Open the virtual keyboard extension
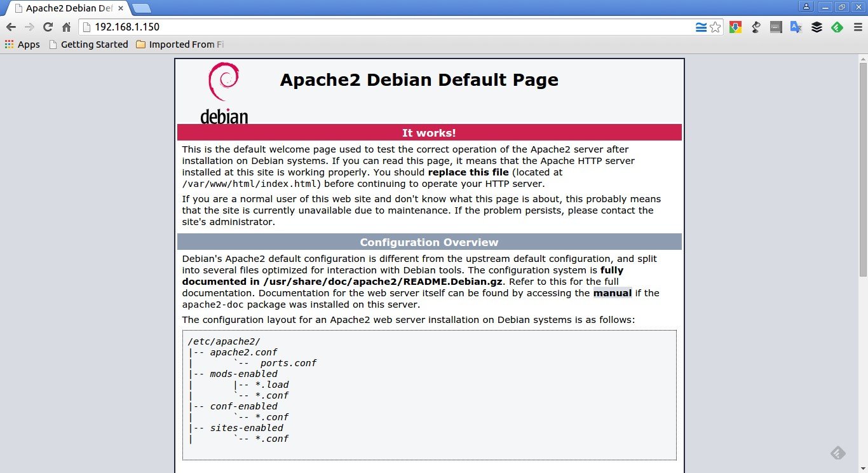 pyautogui.click(x=775, y=27)
